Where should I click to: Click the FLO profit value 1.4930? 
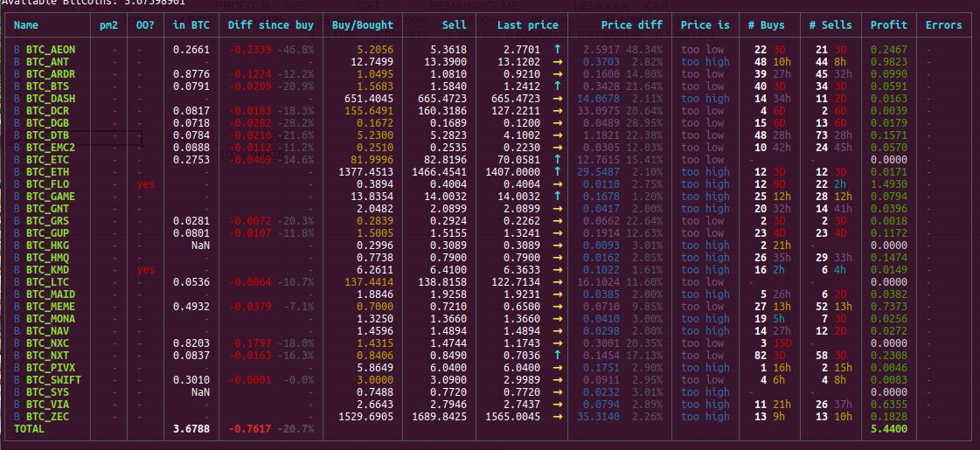889,184
